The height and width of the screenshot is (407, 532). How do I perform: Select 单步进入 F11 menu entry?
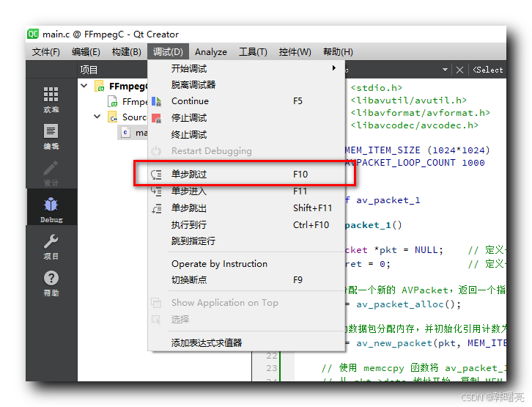tap(246, 191)
